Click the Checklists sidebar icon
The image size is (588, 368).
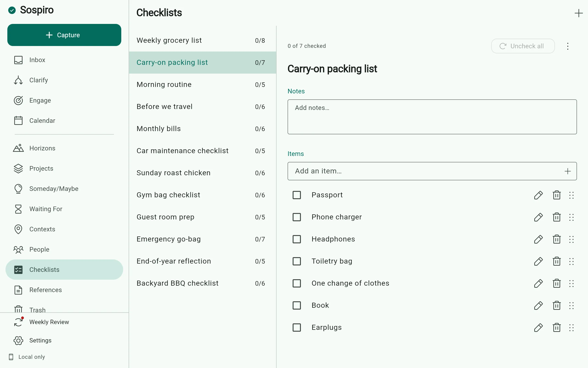point(18,270)
